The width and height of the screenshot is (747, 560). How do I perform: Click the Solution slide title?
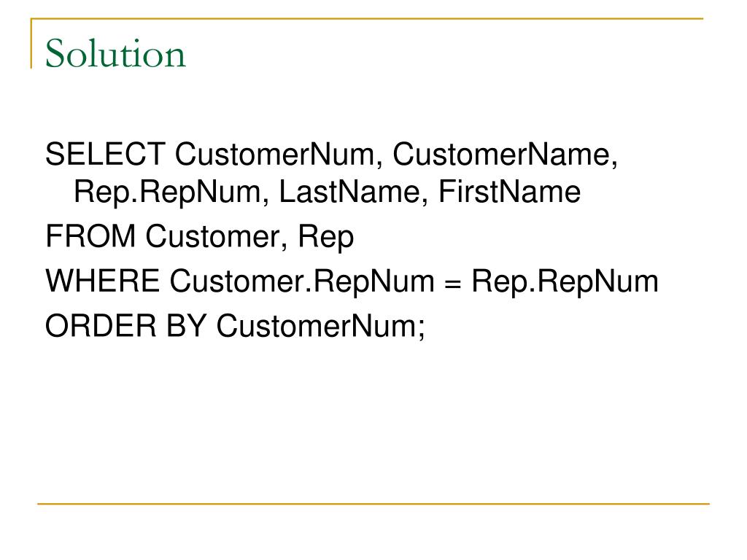115,53
